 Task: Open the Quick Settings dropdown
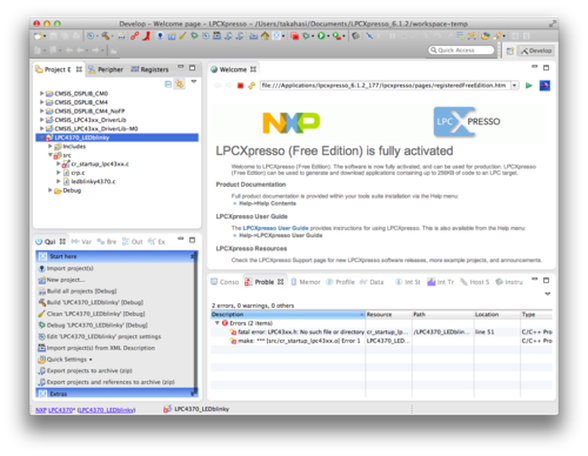70,359
